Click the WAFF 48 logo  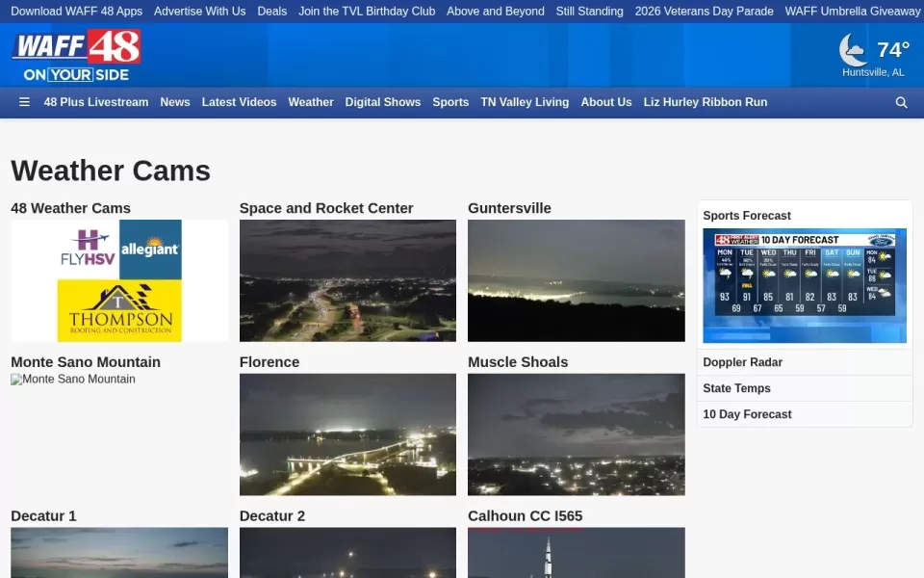[76, 56]
